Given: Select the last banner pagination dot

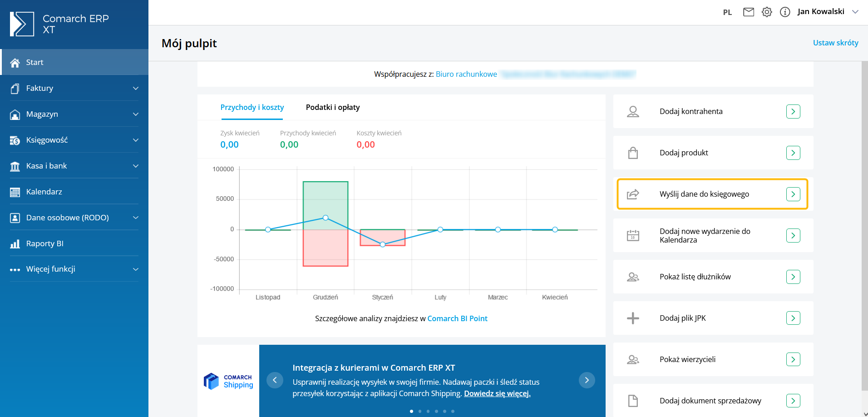Looking at the screenshot, I should [x=453, y=411].
